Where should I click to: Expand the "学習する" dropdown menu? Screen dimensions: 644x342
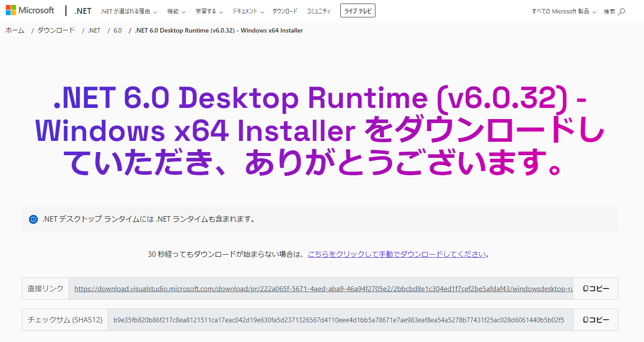click(209, 12)
